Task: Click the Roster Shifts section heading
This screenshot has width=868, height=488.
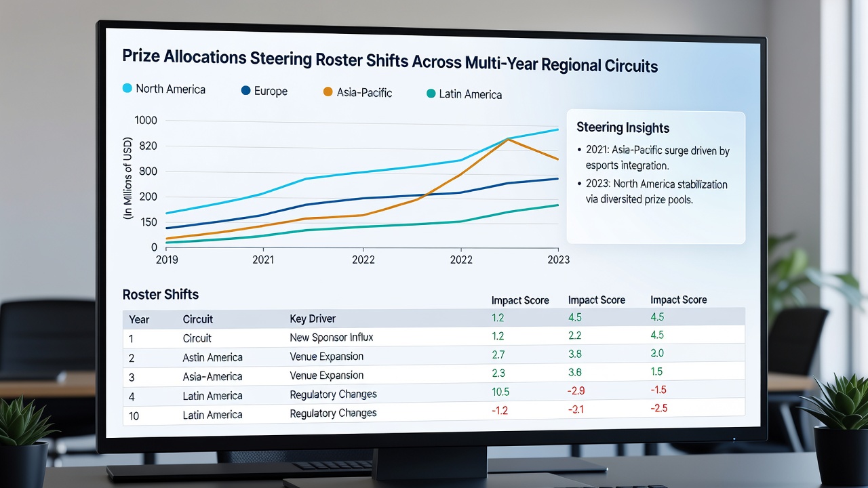Action: pyautogui.click(x=161, y=295)
